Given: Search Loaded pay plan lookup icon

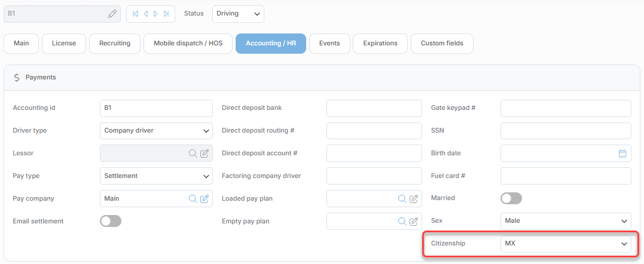Looking at the screenshot, I should 402,199.
